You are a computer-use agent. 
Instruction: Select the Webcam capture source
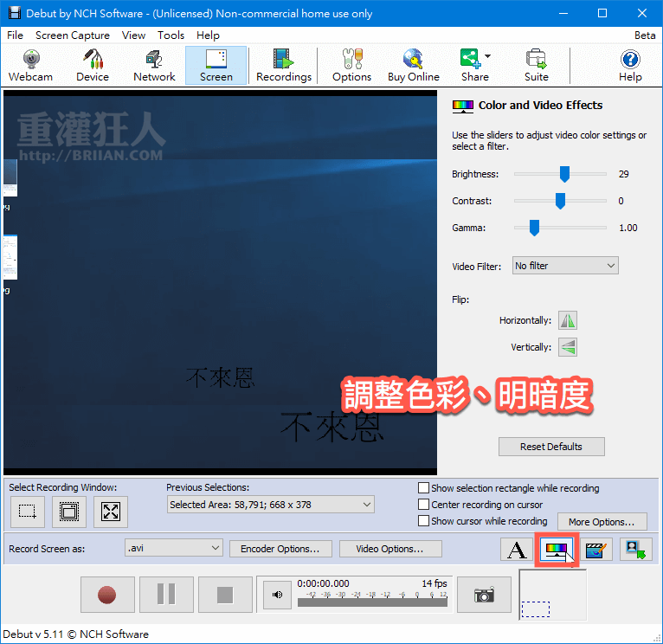[30, 65]
